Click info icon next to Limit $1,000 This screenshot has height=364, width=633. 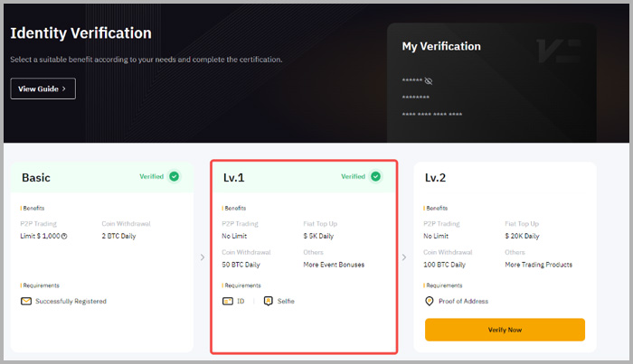pyautogui.click(x=64, y=237)
